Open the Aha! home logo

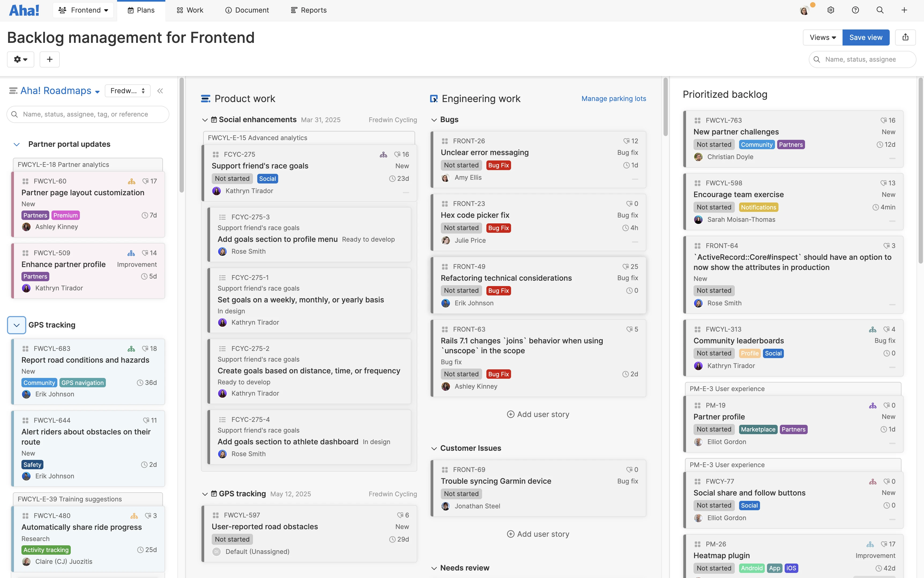pos(24,10)
